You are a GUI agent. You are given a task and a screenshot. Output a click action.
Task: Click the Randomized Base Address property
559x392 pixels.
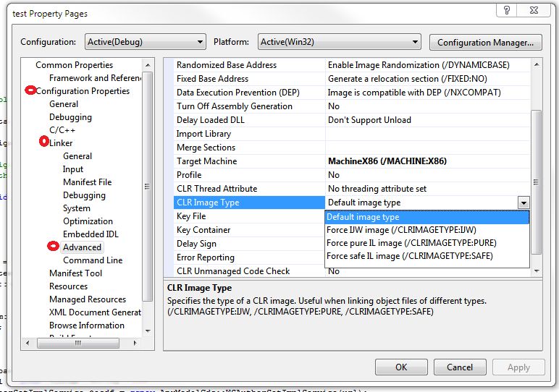(227, 65)
